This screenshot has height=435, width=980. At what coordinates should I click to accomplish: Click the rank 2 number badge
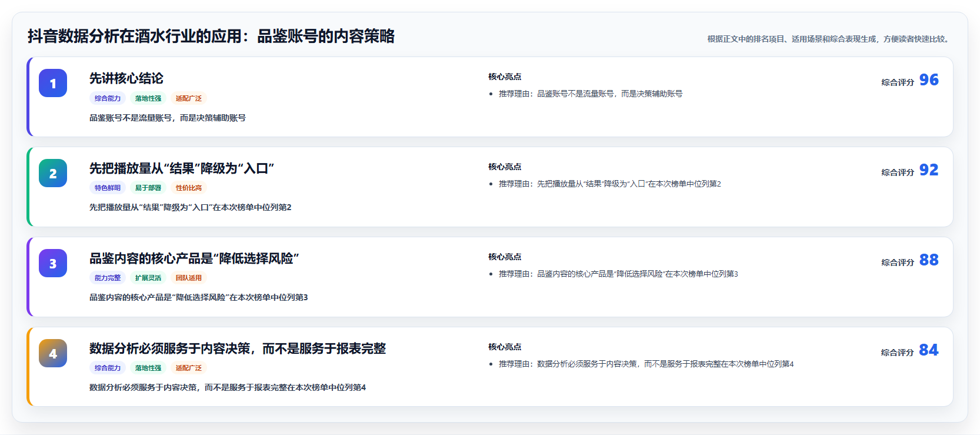point(53,173)
